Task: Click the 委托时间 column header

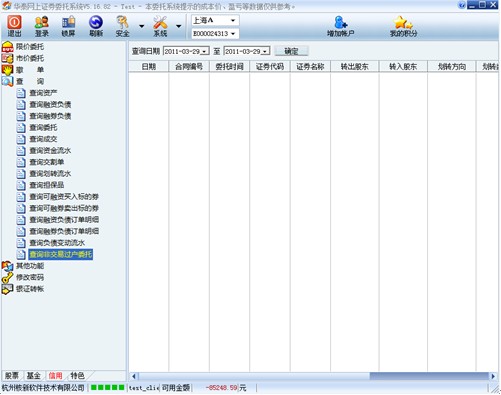Action: 229,67
